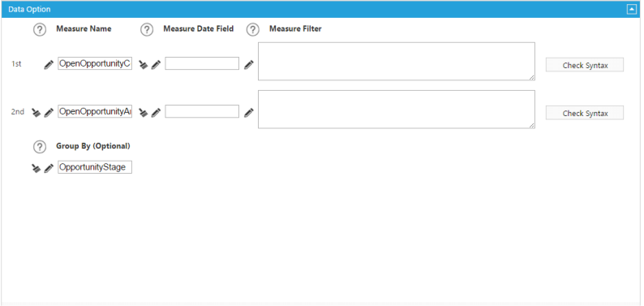Click the 1st measure date field input
Viewport: 644px width, 306px height.
[202, 63]
